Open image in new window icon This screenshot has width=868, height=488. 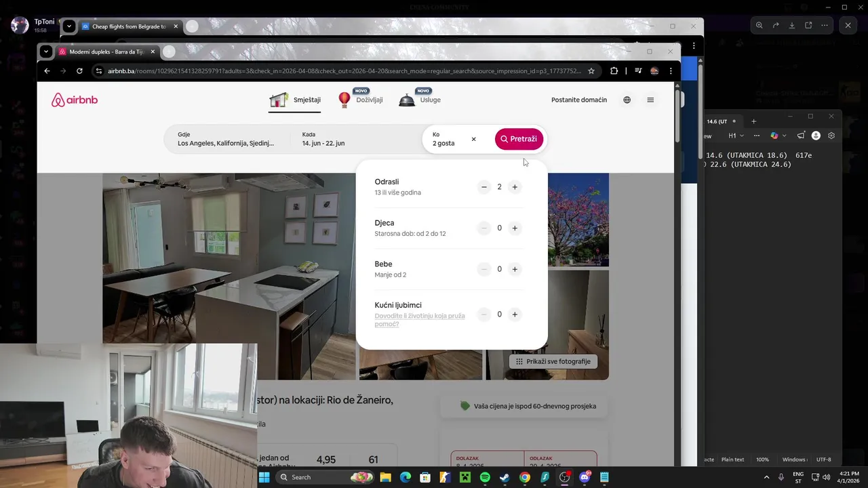click(x=808, y=25)
